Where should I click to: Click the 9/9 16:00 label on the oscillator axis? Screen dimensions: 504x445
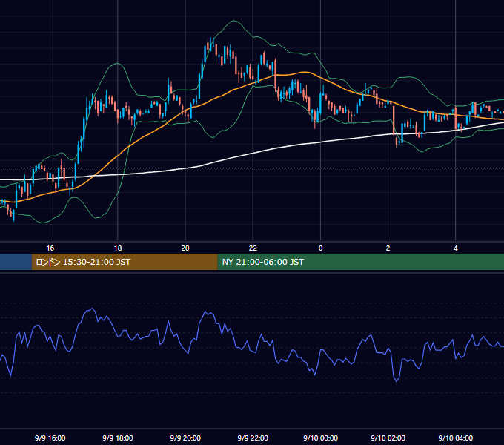pyautogui.click(x=50, y=438)
